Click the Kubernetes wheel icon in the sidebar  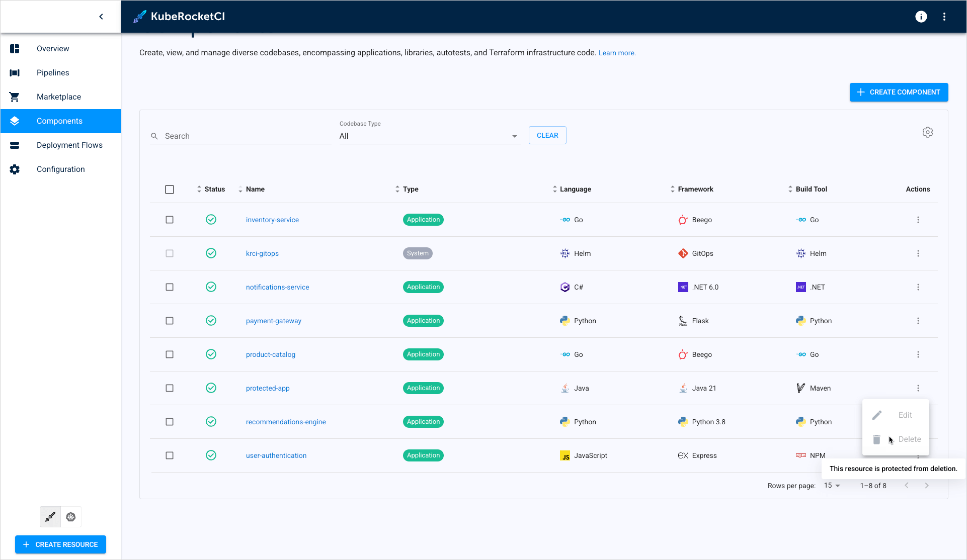coord(71,517)
